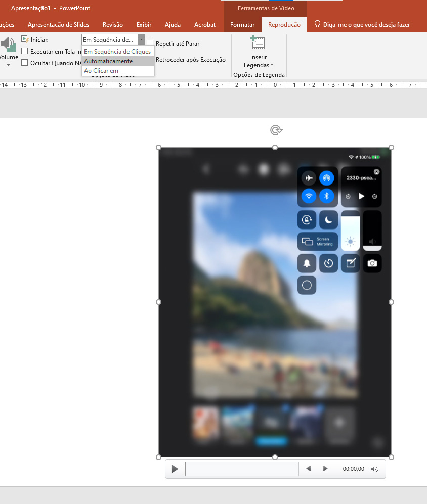The height and width of the screenshot is (504, 427).
Task: Switch to the Revisão tab
Action: tap(113, 24)
